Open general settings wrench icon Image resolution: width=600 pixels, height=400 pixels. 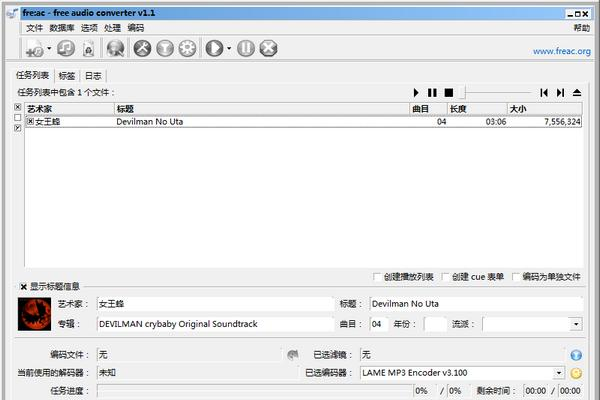142,49
